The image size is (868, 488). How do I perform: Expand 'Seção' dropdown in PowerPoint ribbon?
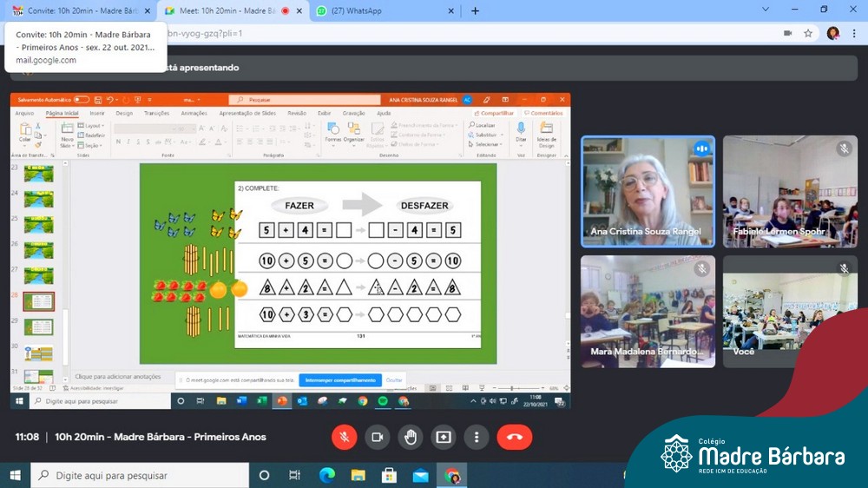click(x=89, y=145)
